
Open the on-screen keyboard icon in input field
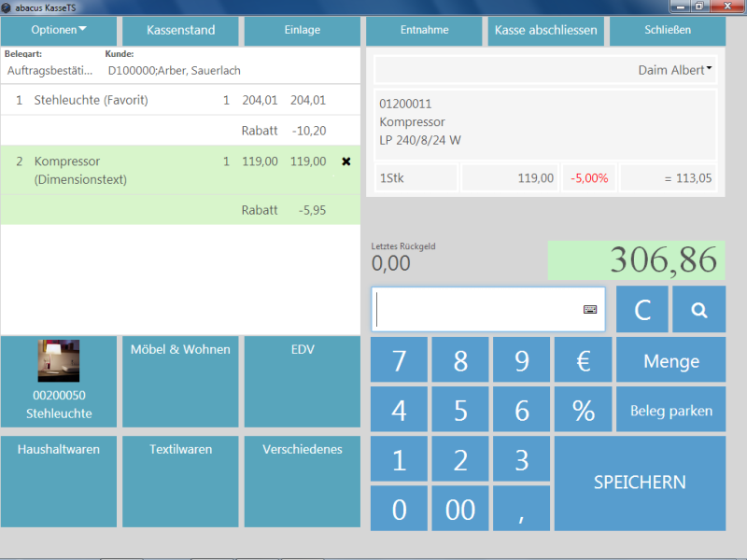(590, 310)
